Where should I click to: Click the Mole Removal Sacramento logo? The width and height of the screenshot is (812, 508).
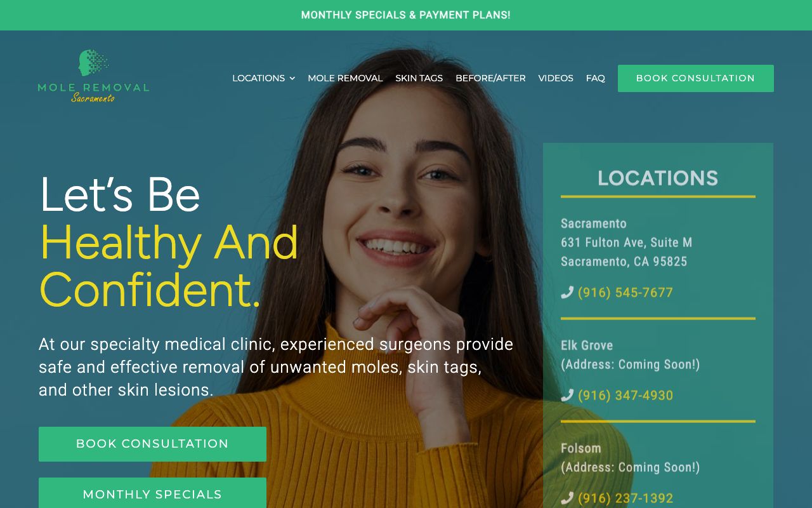point(94,76)
